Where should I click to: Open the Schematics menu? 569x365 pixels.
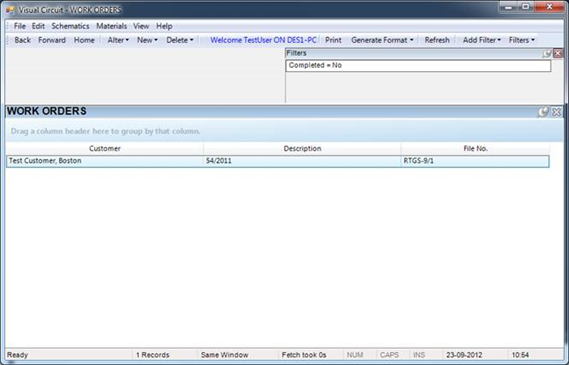click(x=70, y=26)
